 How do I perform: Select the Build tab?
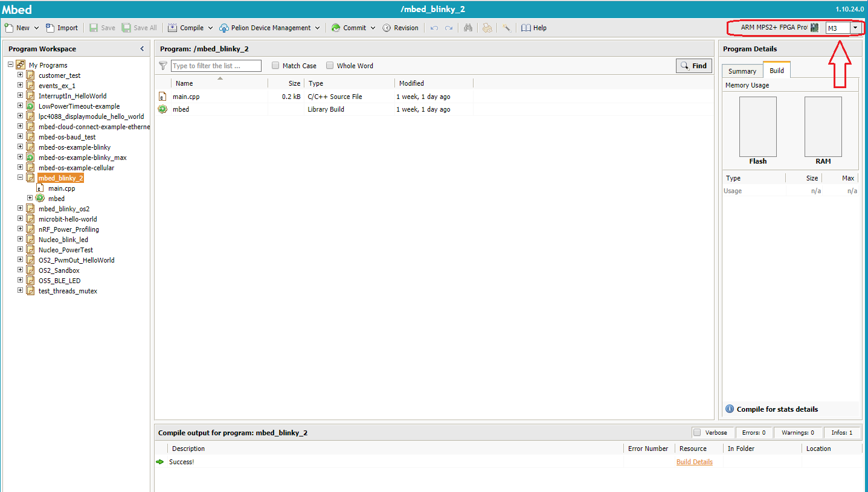click(776, 71)
